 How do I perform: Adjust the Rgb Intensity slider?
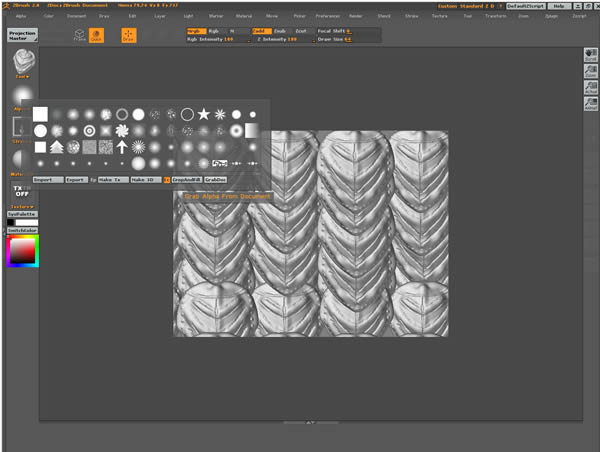(218, 39)
